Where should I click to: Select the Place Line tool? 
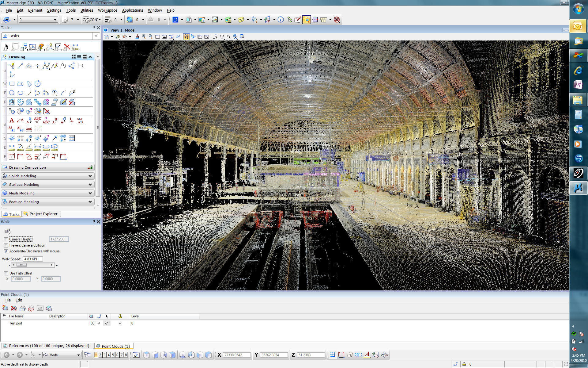[20, 66]
